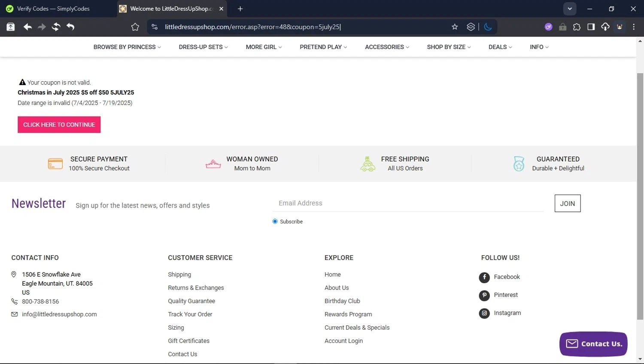644x364 pixels.
Task: Click the Free Shipping car icon
Action: coord(368,164)
